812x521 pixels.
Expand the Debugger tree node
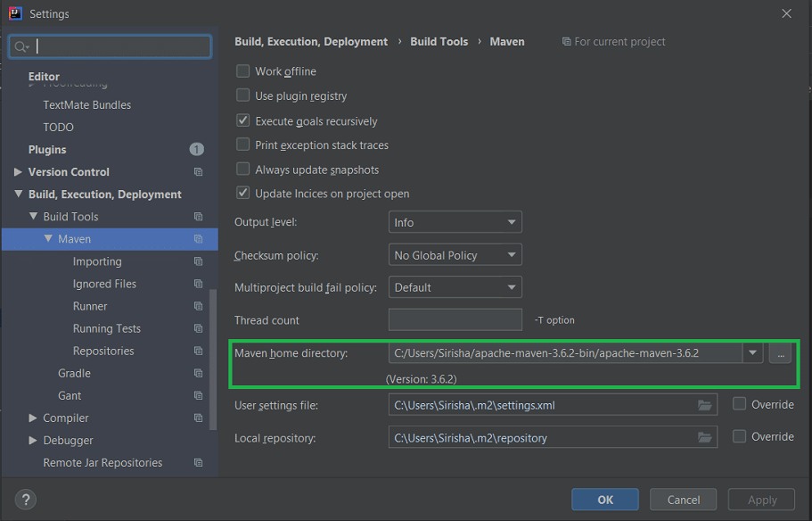click(x=33, y=440)
